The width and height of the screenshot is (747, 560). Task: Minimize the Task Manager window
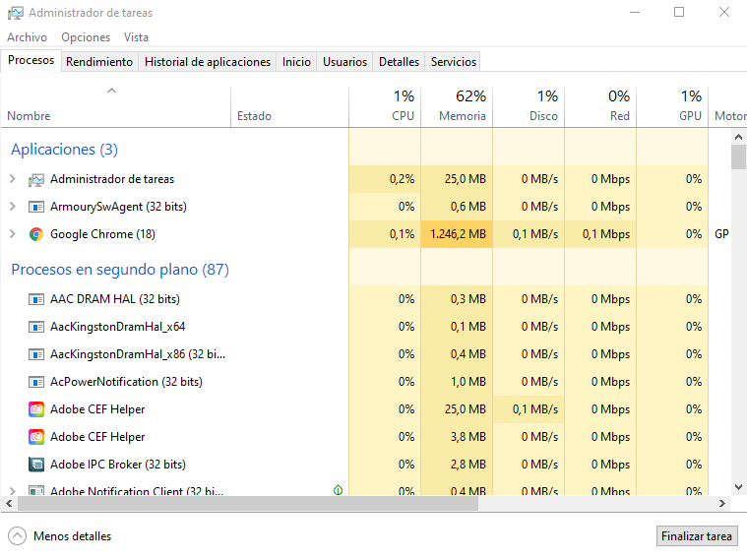(x=635, y=13)
